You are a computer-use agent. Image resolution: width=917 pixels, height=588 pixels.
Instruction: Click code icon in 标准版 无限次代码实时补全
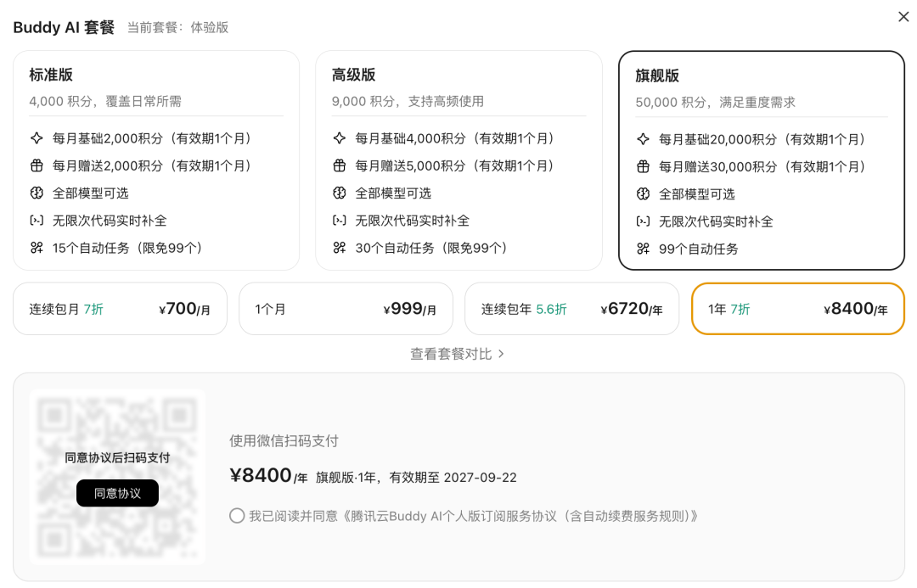(37, 221)
